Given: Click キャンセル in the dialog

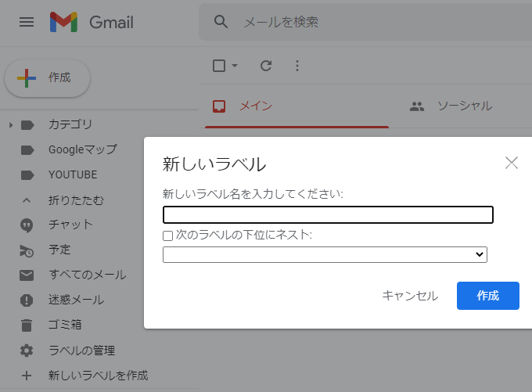Looking at the screenshot, I should [x=410, y=296].
